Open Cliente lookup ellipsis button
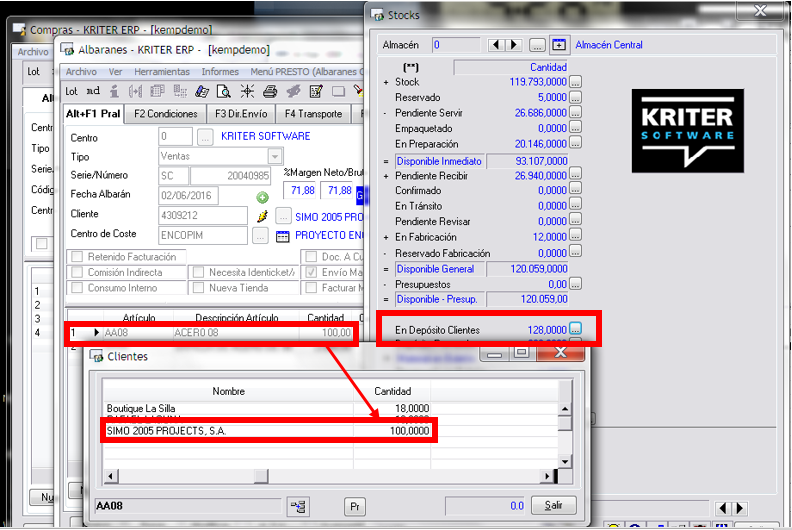Screen dimensions: 792x530 [x=283, y=216]
